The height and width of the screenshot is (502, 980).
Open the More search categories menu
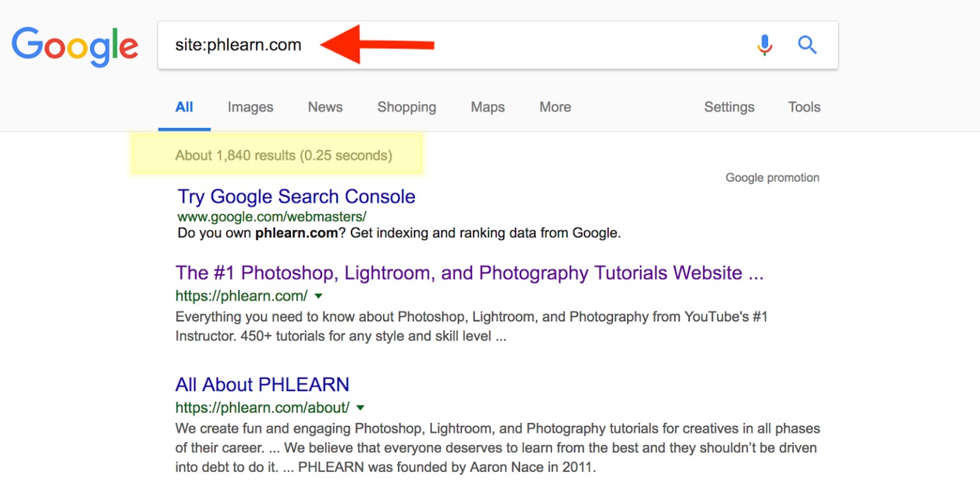[554, 107]
